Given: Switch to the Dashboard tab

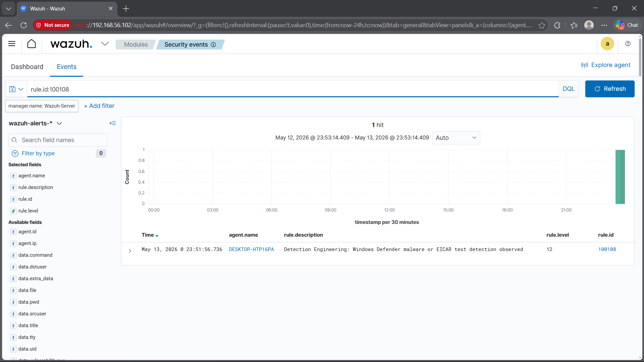Looking at the screenshot, I should coord(27,67).
